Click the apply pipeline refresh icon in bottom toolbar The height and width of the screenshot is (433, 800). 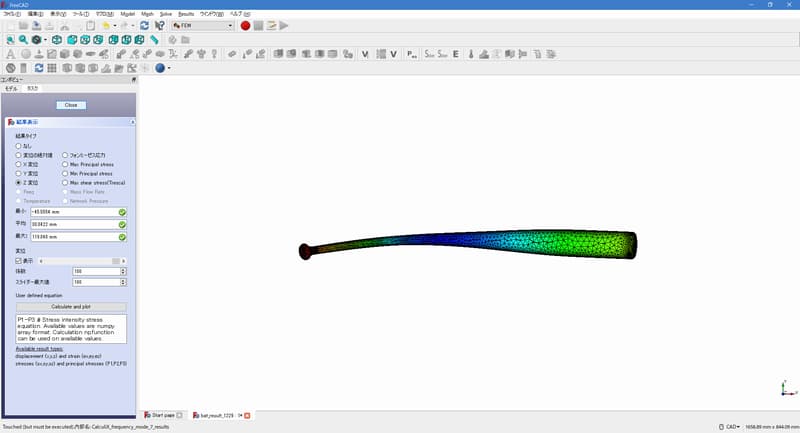(39, 68)
